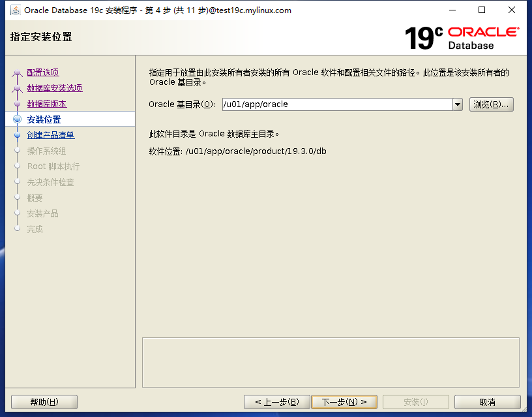This screenshot has width=532, height=417.
Task: Open installer help via 帮助(H) button
Action: pyautogui.click(x=44, y=401)
